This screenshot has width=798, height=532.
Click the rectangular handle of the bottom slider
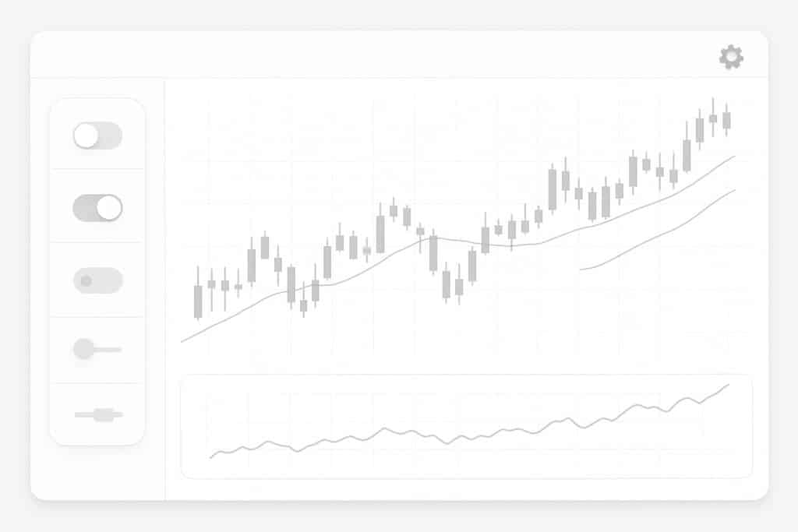(x=104, y=414)
